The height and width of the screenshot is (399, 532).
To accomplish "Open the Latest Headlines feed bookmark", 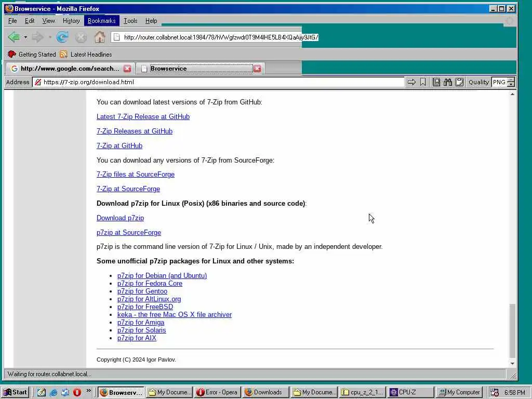I will [x=86, y=54].
